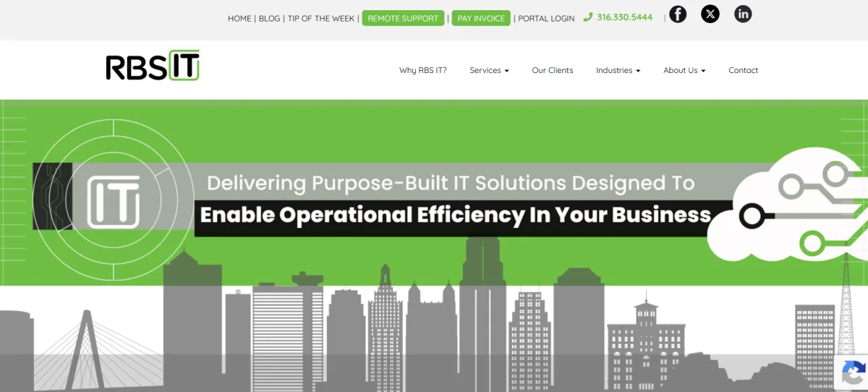Click the RBS IT logo

[153, 67]
